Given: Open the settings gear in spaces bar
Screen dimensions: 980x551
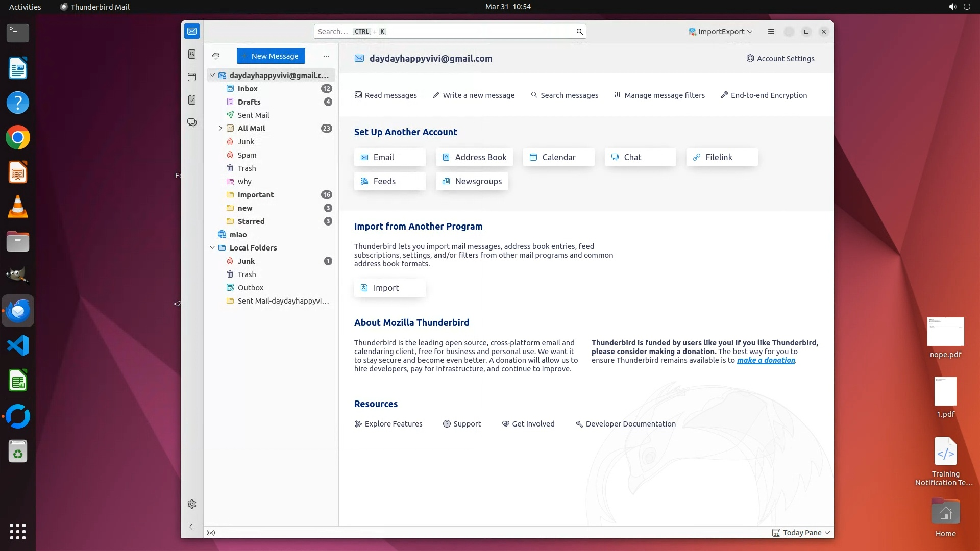Looking at the screenshot, I should (x=192, y=504).
